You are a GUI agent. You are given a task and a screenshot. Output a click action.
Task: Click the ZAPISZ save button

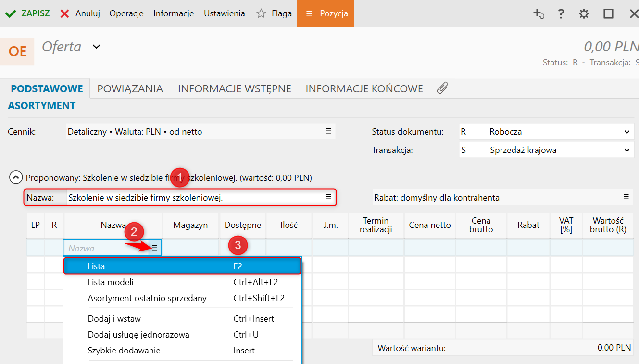27,13
